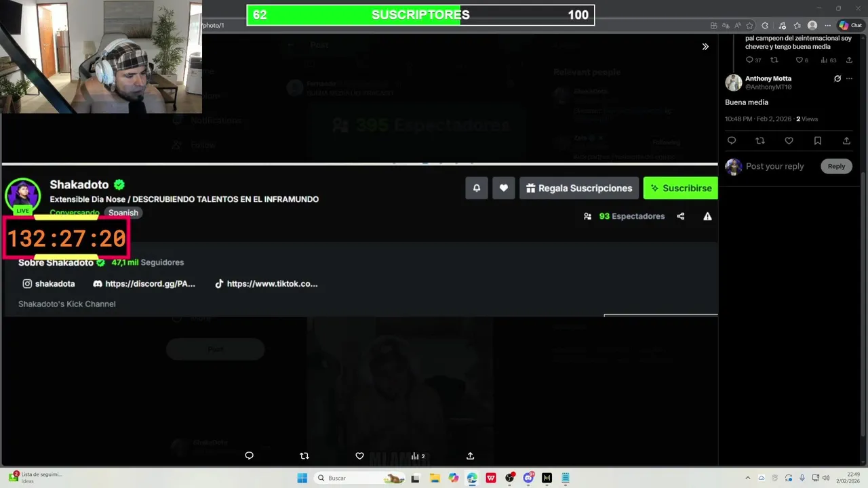This screenshot has height=488, width=868.
Task: Open Anthony Motta's profile picture
Action: pyautogui.click(x=734, y=83)
